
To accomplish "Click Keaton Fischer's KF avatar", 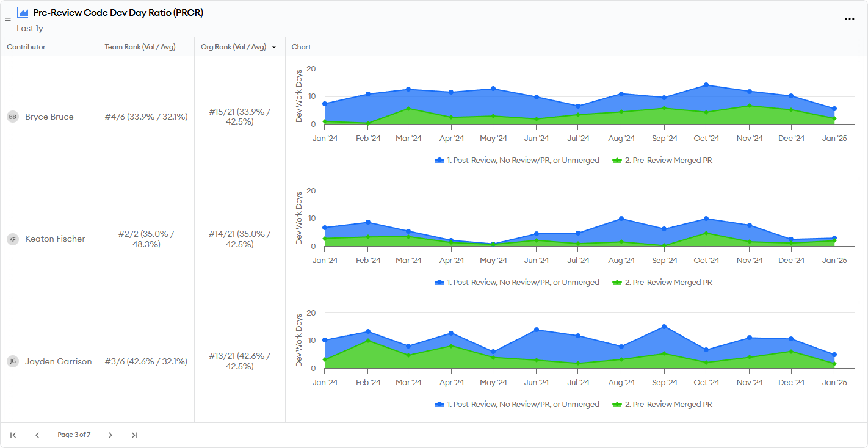I will pos(13,239).
